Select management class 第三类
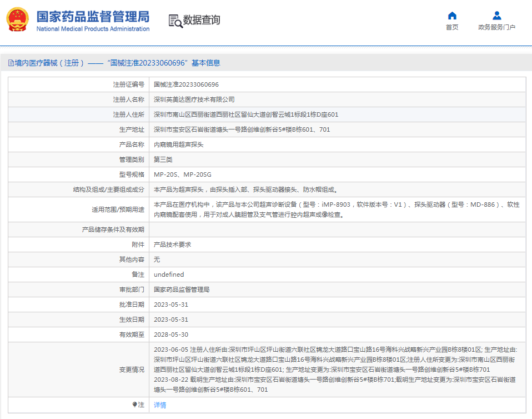 pos(163,159)
